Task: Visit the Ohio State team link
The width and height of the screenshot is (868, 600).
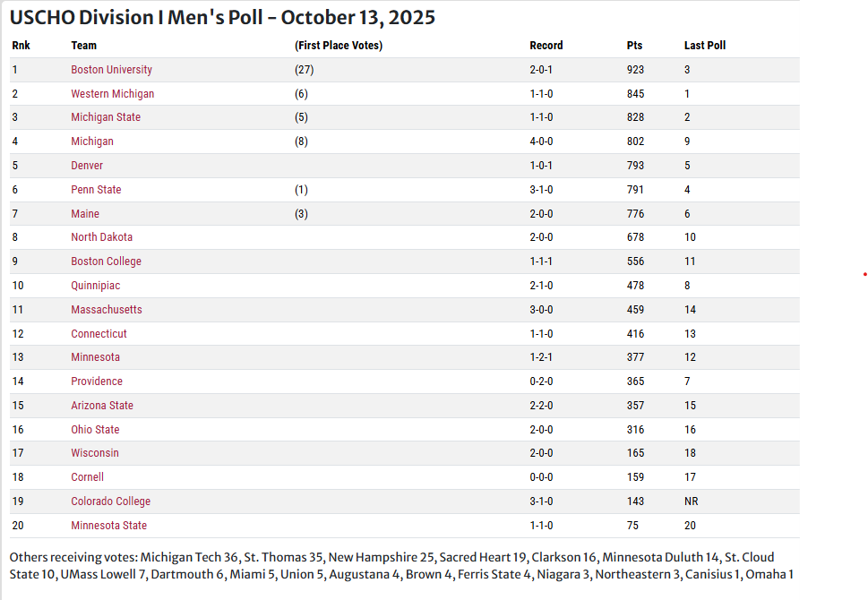Action: 95,430
